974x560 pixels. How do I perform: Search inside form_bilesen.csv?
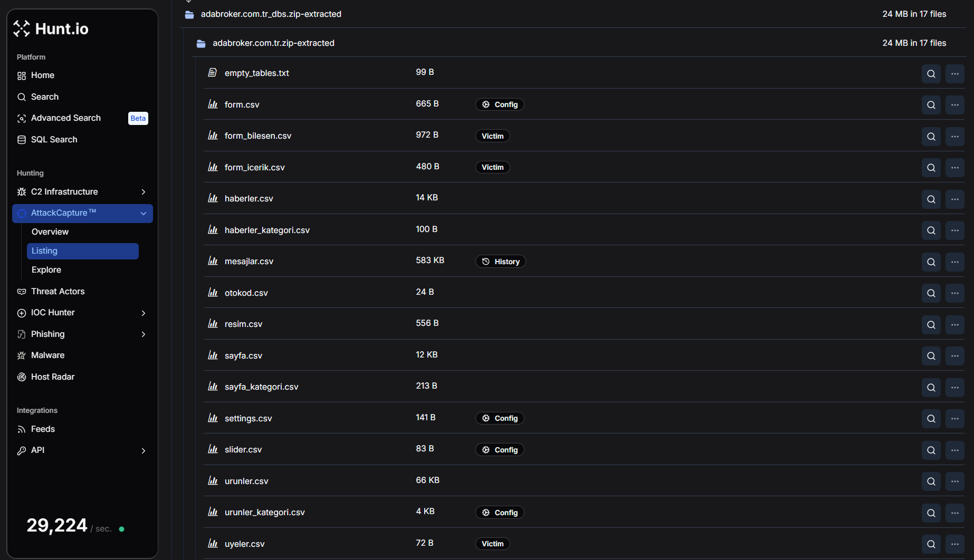point(931,137)
